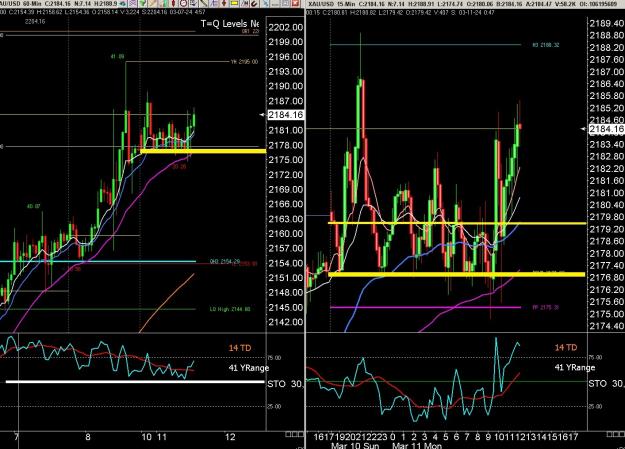Click the 'YH 2195.00' level label
Viewport: 625px width, 449px height.
[x=244, y=62]
